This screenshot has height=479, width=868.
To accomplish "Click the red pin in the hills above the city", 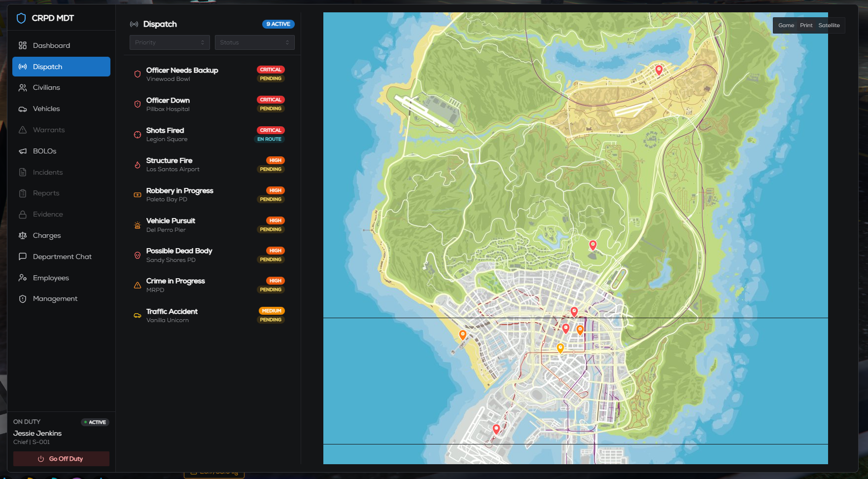I will (x=593, y=245).
